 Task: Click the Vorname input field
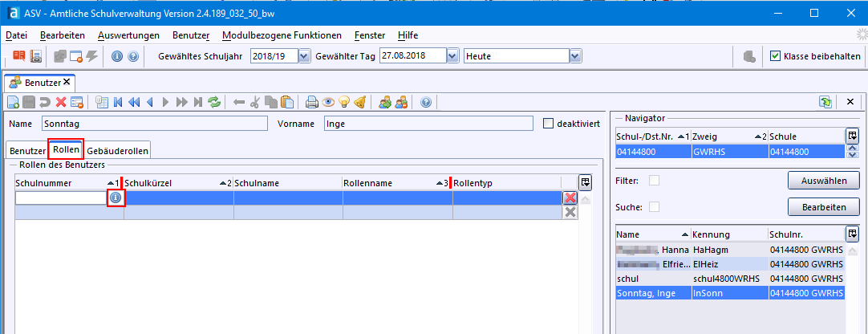pyautogui.click(x=428, y=124)
